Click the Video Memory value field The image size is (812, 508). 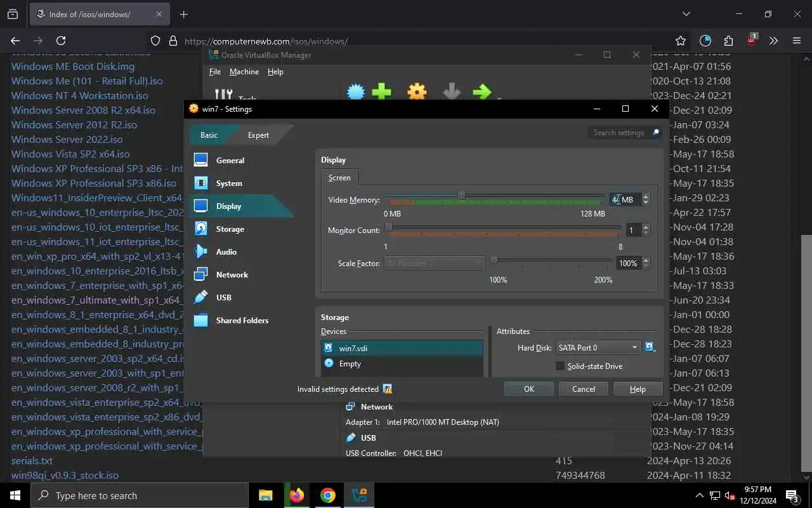[x=625, y=199]
